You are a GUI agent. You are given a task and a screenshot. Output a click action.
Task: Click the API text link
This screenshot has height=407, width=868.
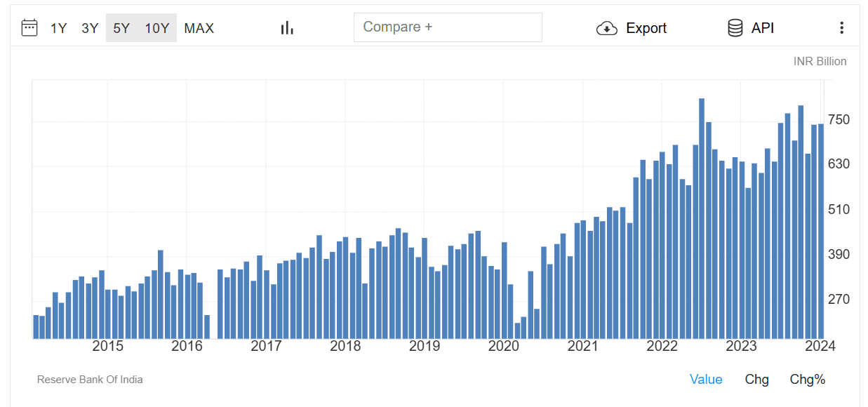[x=763, y=28]
